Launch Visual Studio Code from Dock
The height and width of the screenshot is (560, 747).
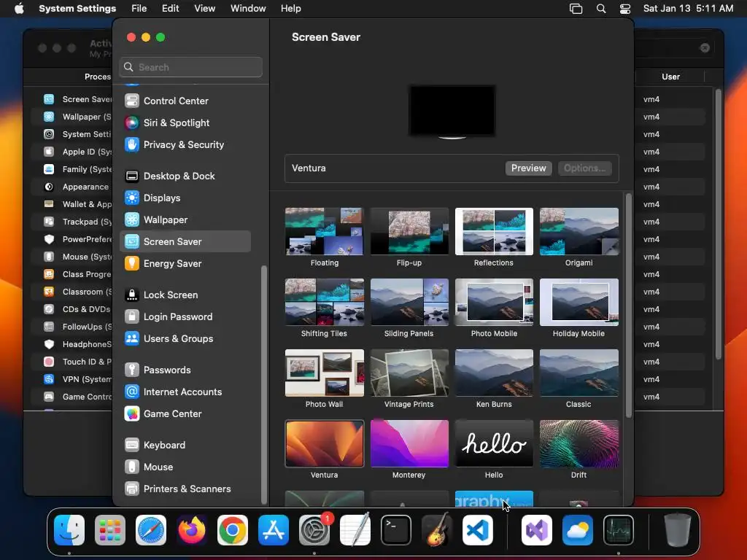tap(477, 530)
